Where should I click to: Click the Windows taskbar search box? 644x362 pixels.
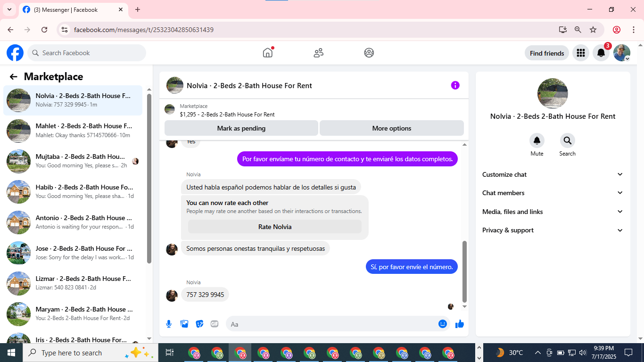90,353
